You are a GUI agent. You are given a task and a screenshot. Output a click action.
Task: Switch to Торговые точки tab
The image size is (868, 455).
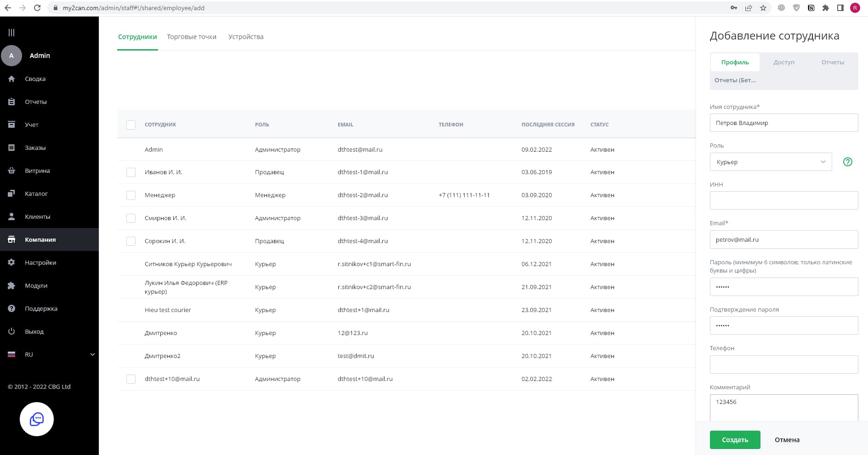(192, 37)
